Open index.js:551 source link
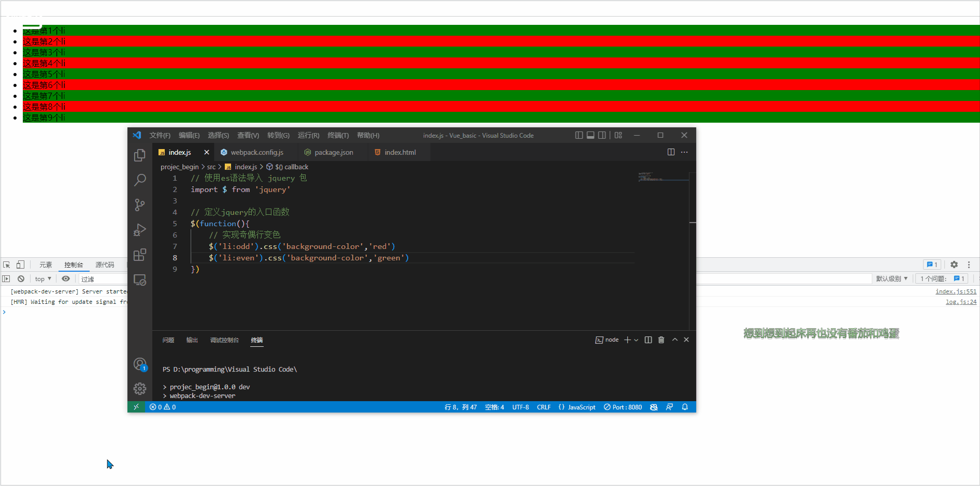The image size is (980, 486). [956, 291]
